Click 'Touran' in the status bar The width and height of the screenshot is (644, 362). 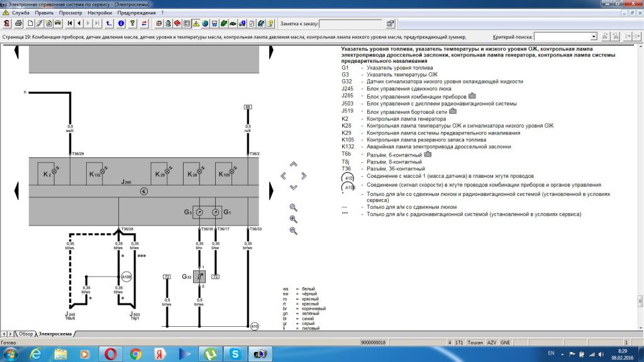475,343
